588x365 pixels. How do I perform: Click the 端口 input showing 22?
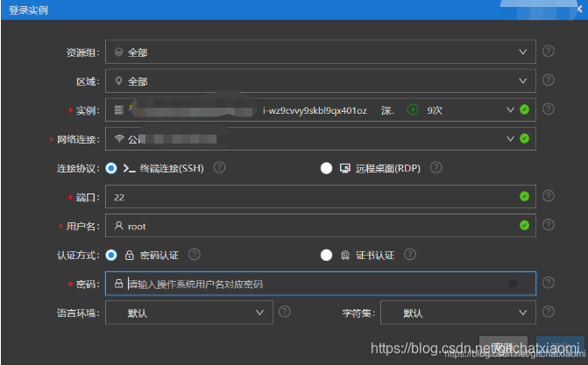coord(321,196)
